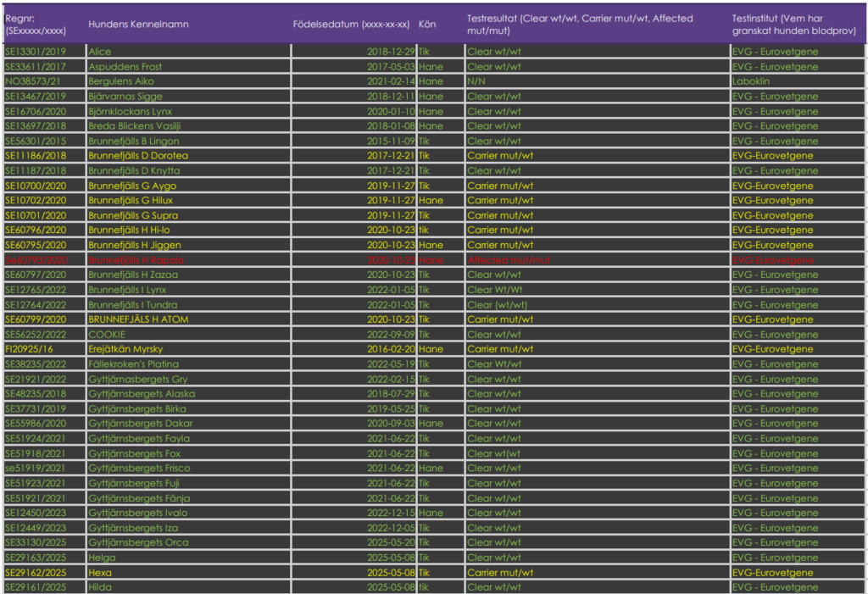Select the Brunnefjälls H Zazaa cell

pyautogui.click(x=188, y=275)
